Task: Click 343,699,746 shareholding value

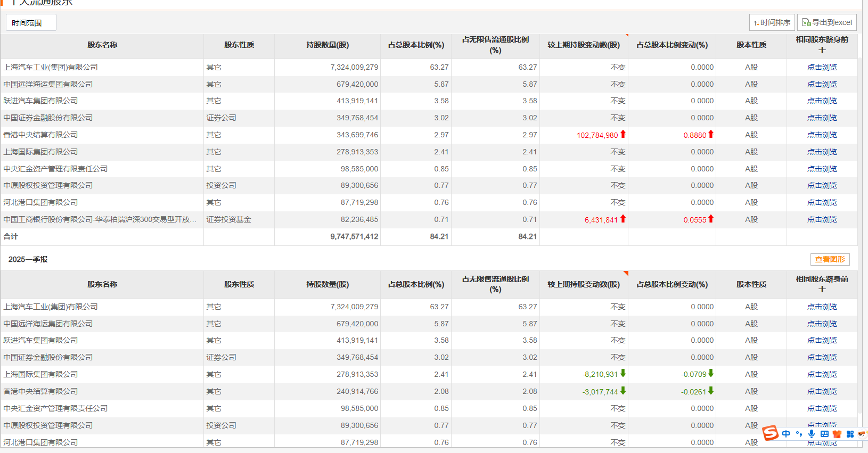Action: tap(357, 135)
